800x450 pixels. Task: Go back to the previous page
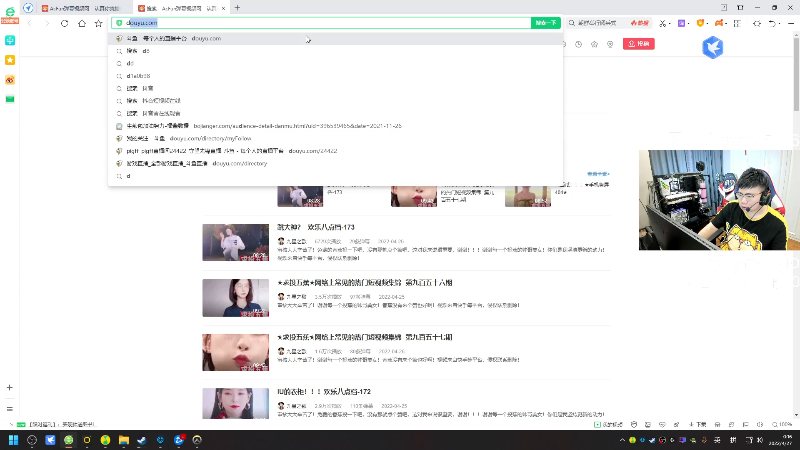(30, 23)
